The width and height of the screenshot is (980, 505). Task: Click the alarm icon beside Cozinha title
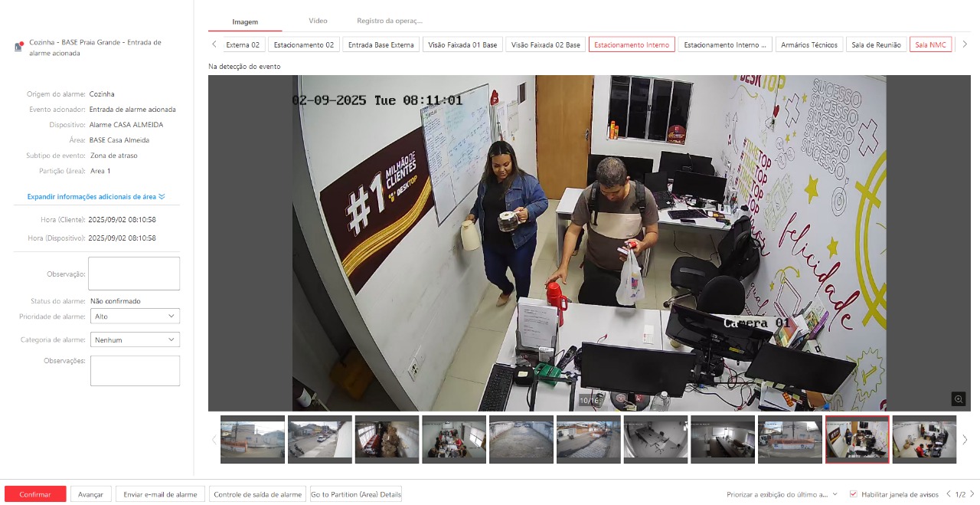point(18,48)
